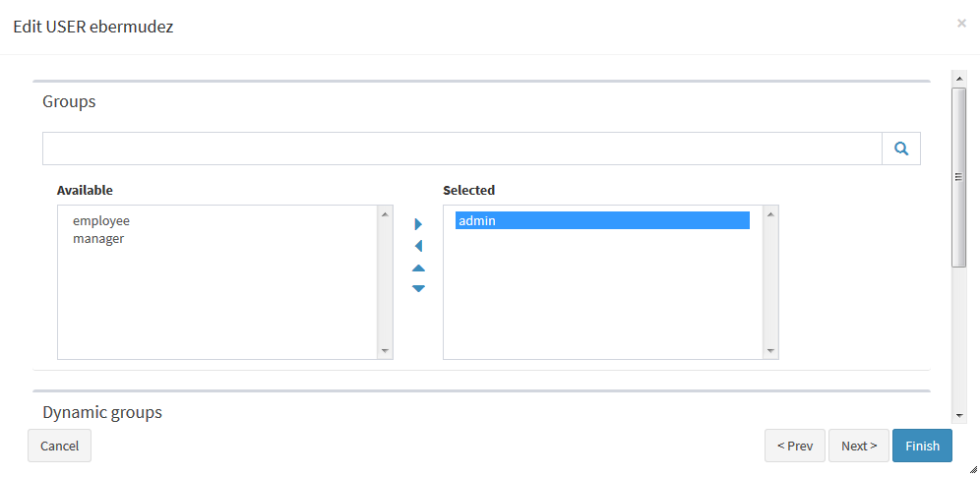Image resolution: width=980 pixels, height=477 pixels.
Task: Click the groups search input field
Action: click(462, 149)
